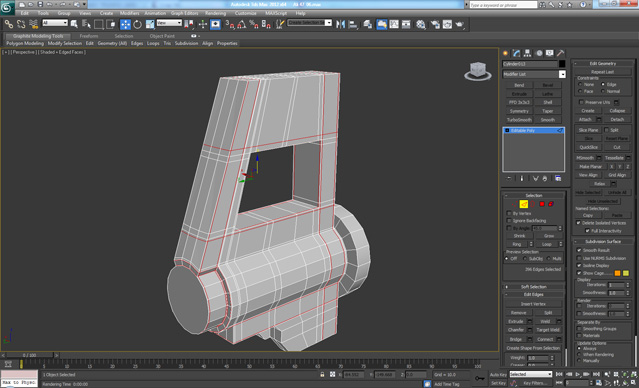Collapse the Subdivision Surface rollout

(x=603, y=241)
